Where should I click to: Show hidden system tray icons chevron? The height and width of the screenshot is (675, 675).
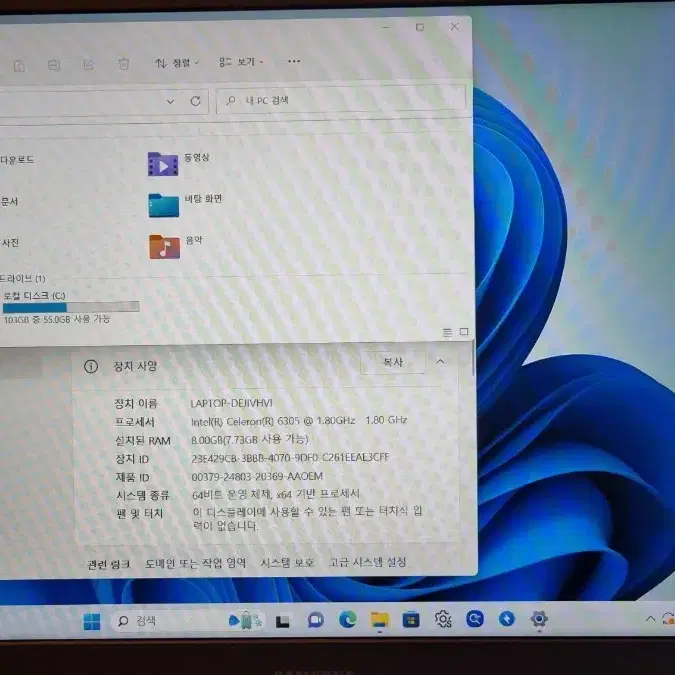(x=650, y=619)
